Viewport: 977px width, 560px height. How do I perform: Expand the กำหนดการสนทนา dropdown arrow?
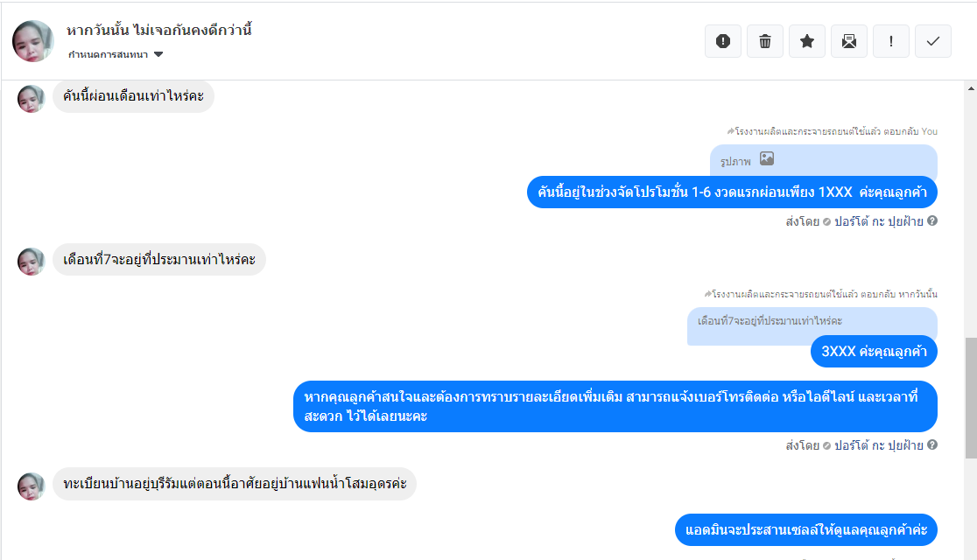[158, 54]
